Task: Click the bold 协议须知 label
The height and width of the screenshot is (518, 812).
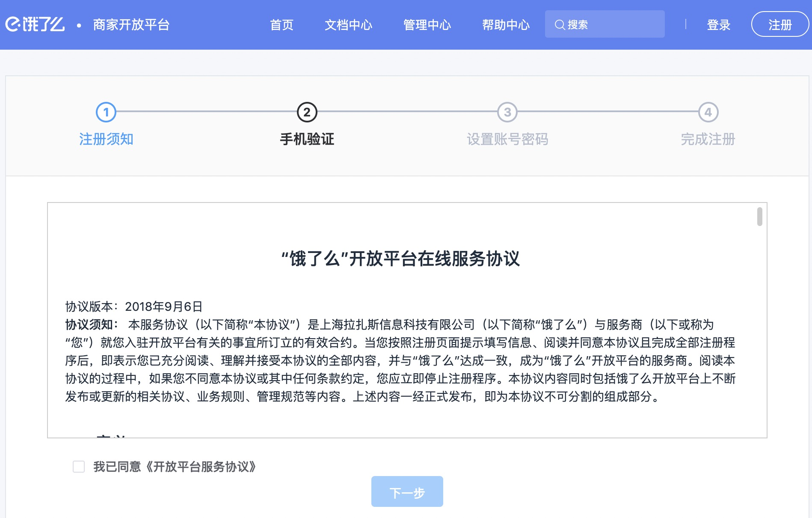Action: click(x=92, y=324)
